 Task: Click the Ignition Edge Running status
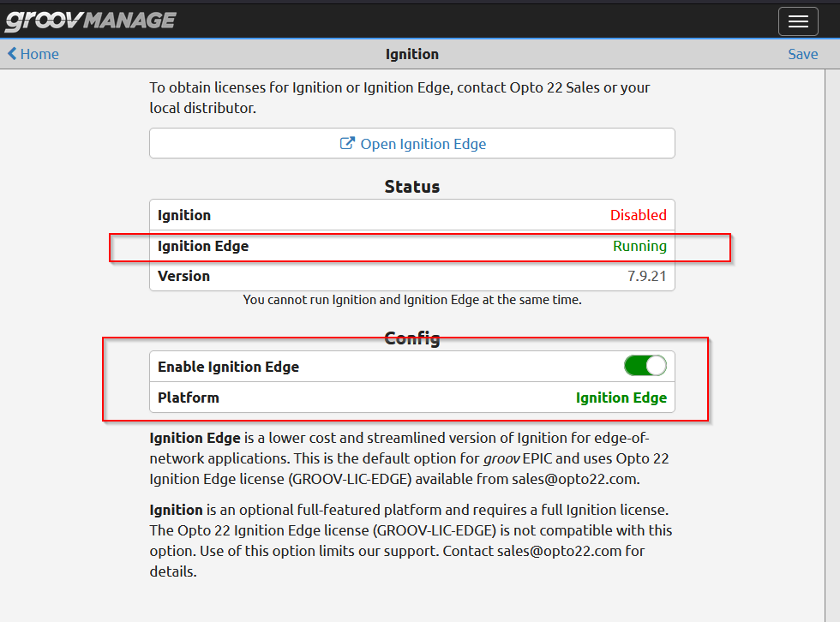click(x=639, y=246)
